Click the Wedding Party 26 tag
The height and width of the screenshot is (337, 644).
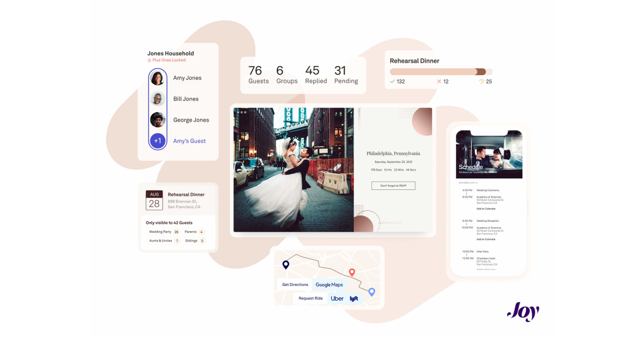pyautogui.click(x=164, y=232)
